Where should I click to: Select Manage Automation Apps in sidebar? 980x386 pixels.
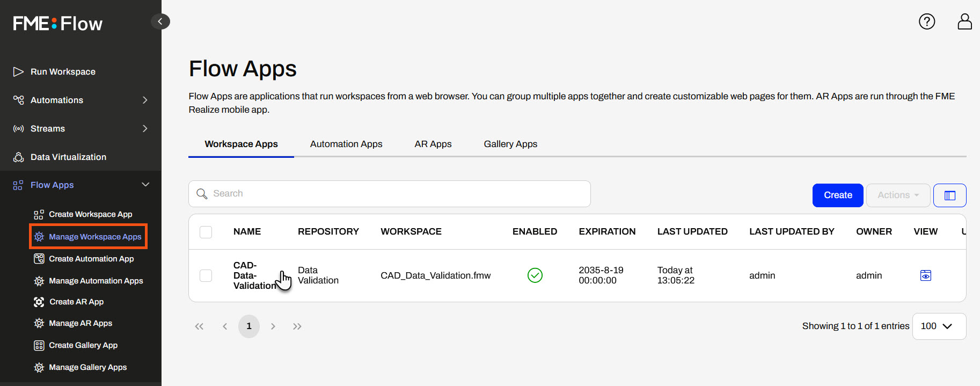[96, 281]
